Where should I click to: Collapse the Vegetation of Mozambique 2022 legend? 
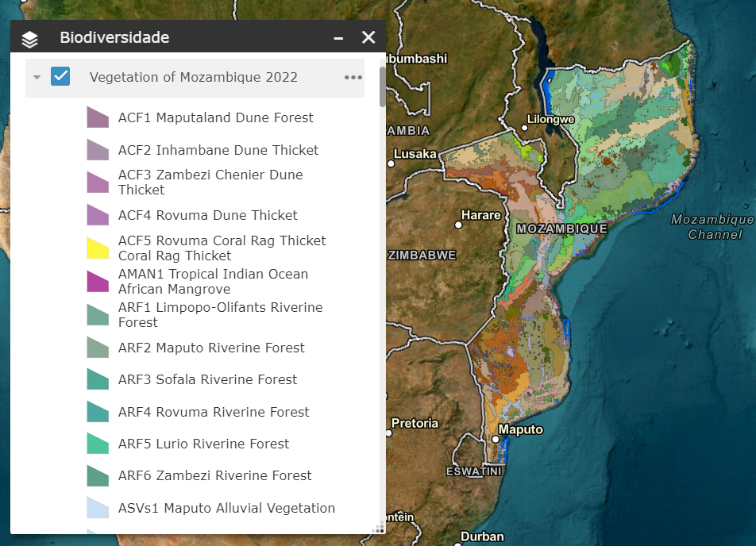pyautogui.click(x=37, y=78)
